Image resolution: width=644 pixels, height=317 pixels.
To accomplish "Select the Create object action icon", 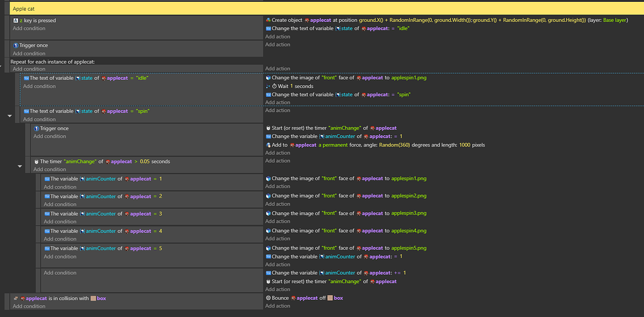I will tap(268, 20).
